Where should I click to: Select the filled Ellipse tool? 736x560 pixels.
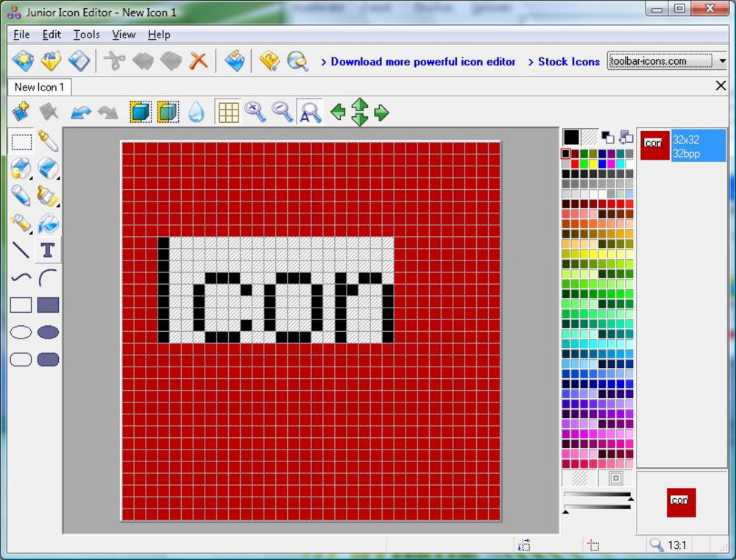click(48, 332)
